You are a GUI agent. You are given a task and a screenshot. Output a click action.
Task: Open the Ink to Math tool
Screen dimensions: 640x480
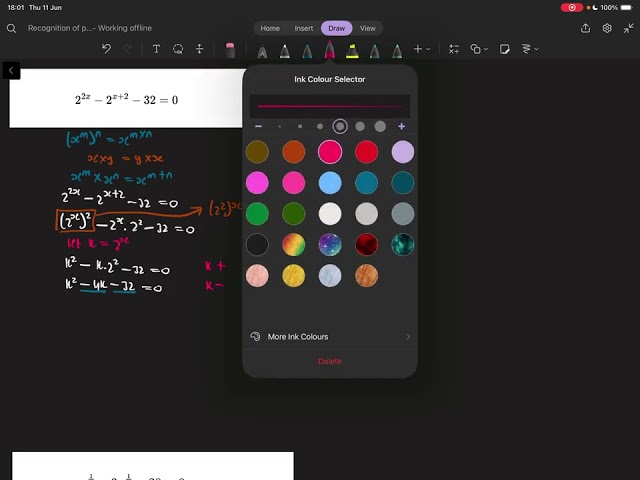(453, 49)
